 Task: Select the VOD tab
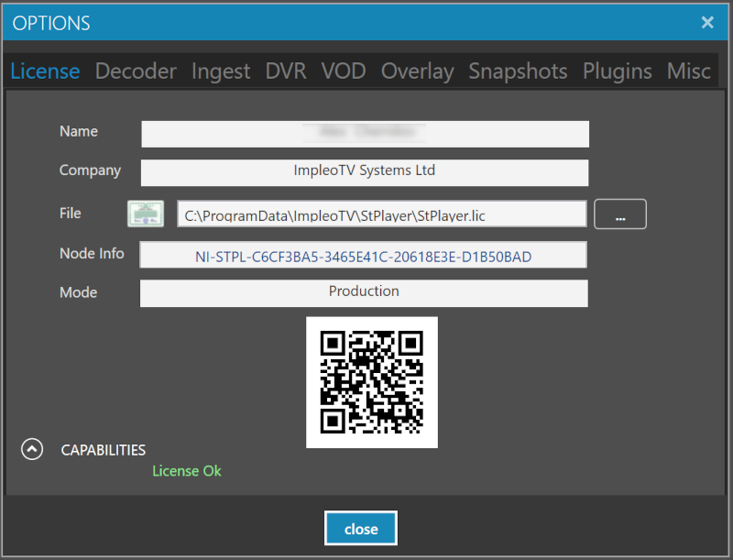click(344, 71)
